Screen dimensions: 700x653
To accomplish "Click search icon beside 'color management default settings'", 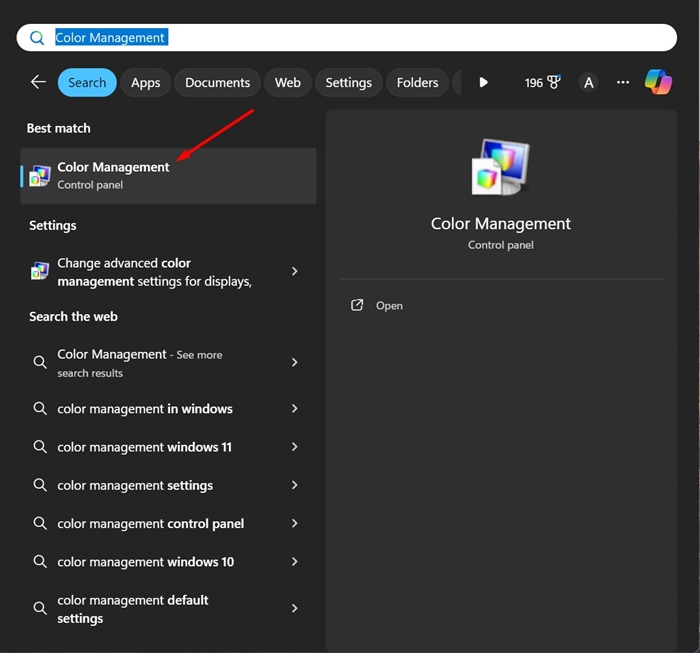I will [40, 608].
